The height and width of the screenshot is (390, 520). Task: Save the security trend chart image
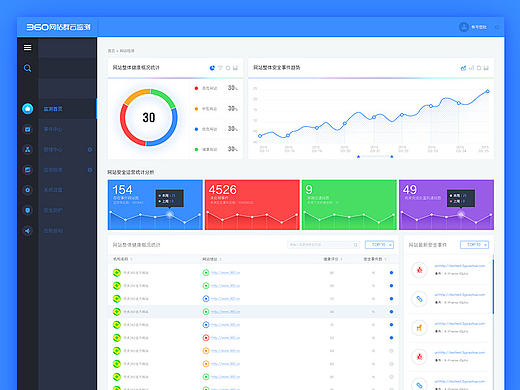tap(486, 68)
